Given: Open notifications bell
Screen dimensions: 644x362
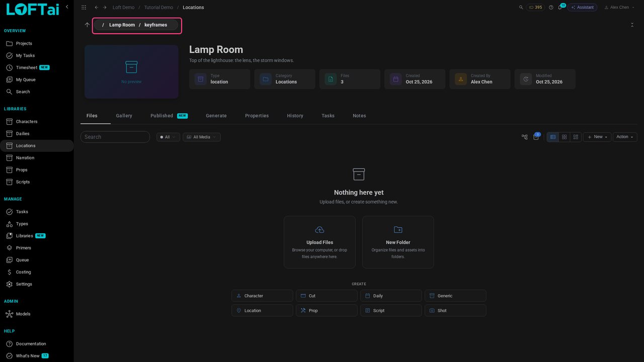Looking at the screenshot, I should coord(560,8).
